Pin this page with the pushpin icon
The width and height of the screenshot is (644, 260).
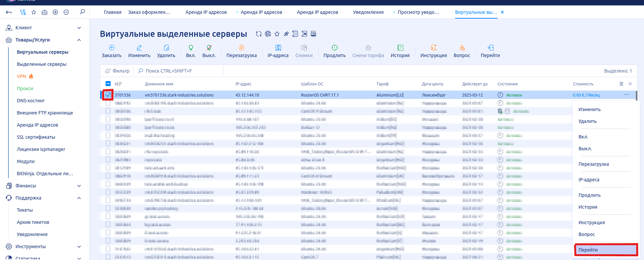[x=286, y=34]
